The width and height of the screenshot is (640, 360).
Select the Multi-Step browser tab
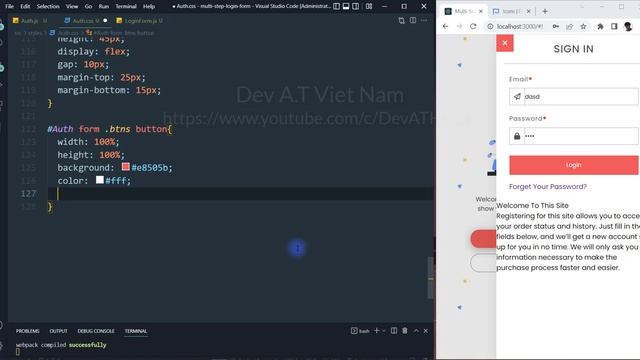(464, 11)
